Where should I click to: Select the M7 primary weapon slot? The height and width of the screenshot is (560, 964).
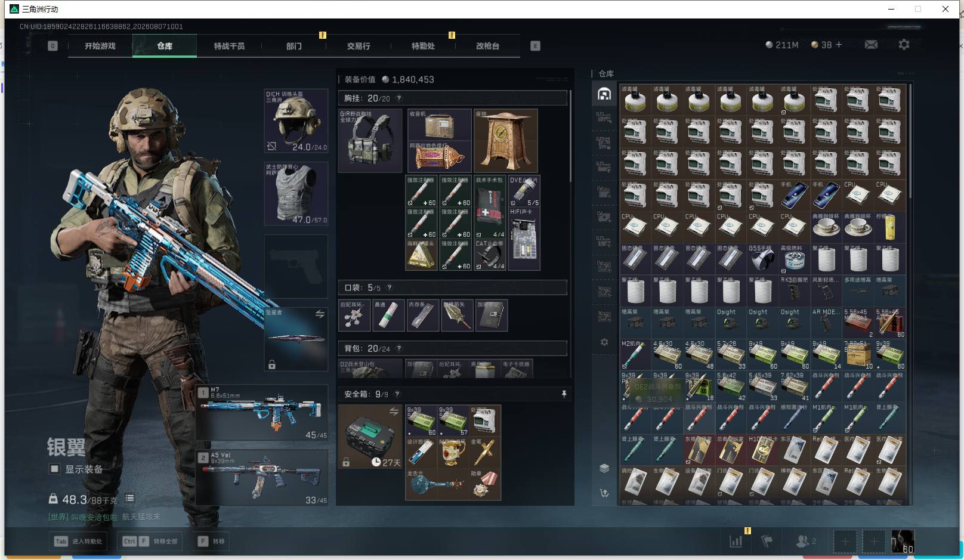coord(262,412)
